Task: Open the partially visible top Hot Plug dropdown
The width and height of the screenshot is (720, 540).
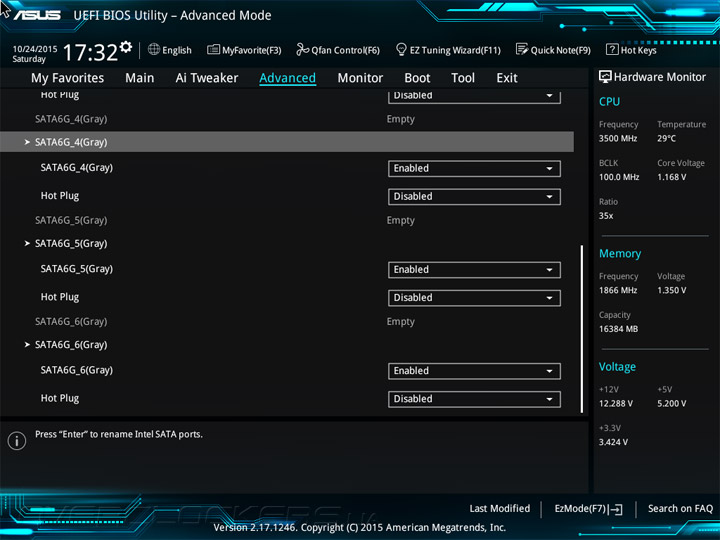Action: (474, 96)
